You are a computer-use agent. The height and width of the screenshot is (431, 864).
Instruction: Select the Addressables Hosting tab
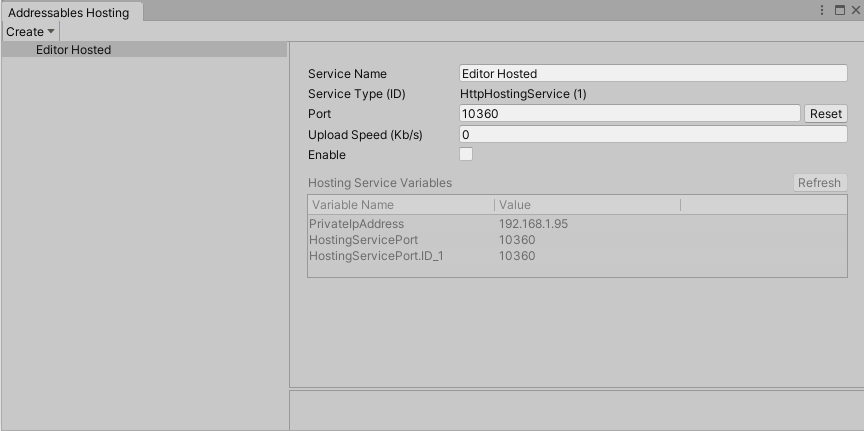pyautogui.click(x=68, y=13)
